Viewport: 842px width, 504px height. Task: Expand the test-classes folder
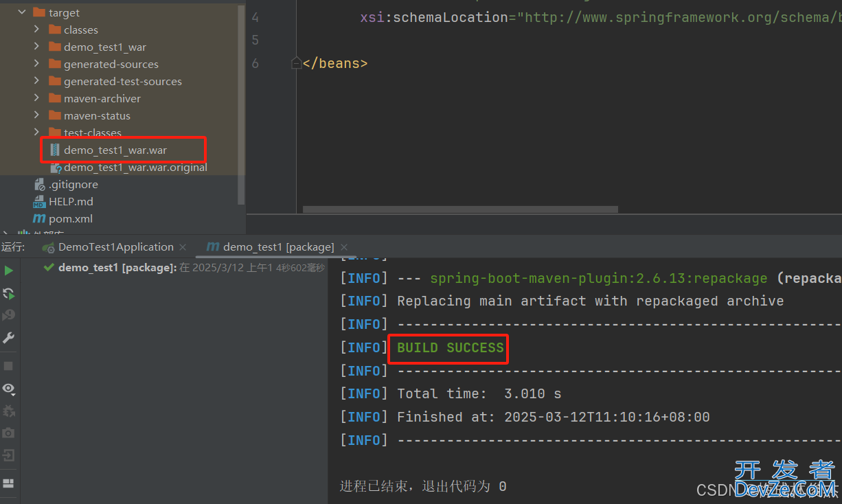[36, 132]
